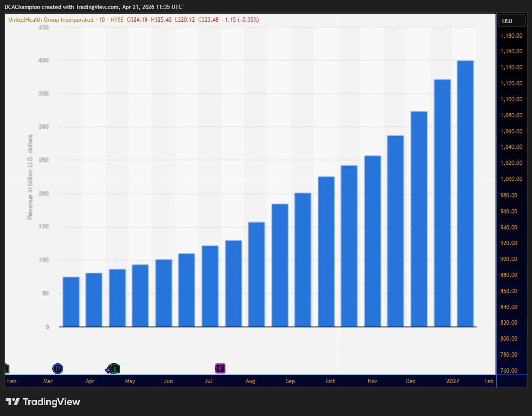Click the 1,020.00 price axis label
The width and height of the screenshot is (532, 416).
pos(511,163)
